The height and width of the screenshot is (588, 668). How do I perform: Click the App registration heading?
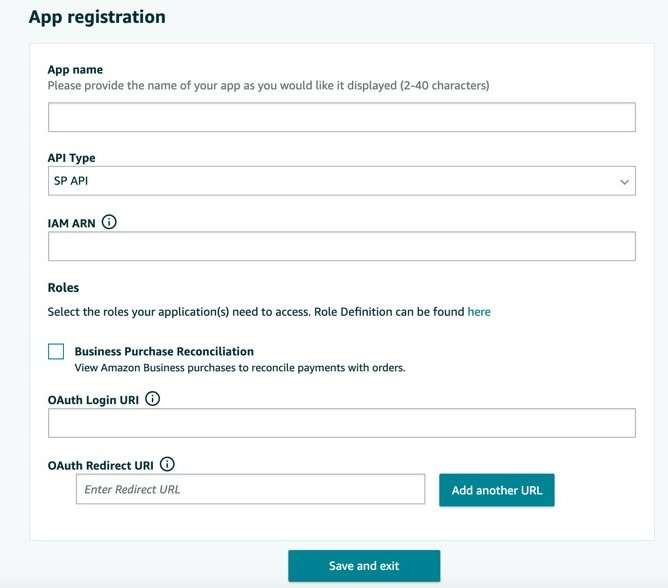[x=97, y=17]
